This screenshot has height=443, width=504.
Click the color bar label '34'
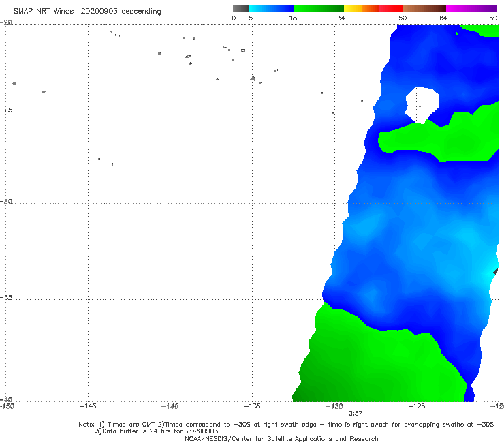coord(341,18)
